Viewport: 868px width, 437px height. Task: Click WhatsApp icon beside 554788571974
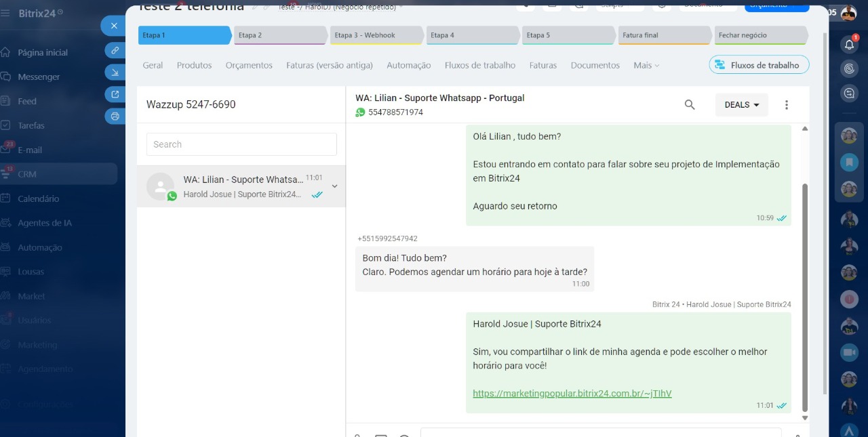tap(360, 112)
